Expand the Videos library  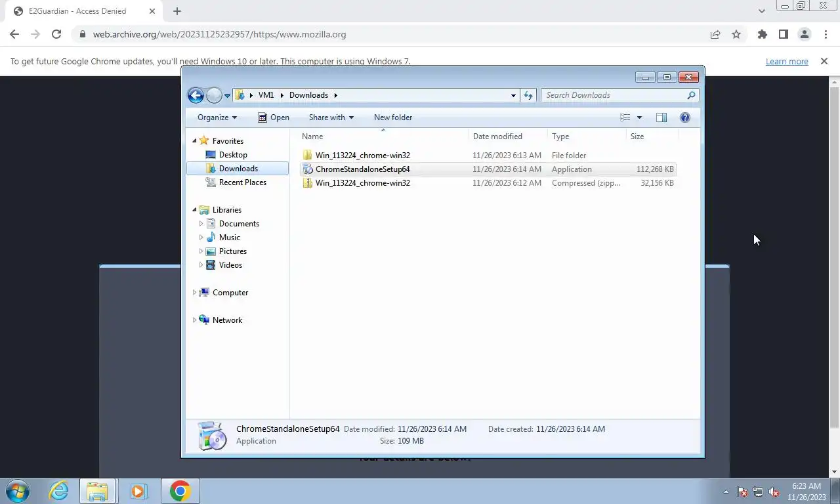point(201,265)
